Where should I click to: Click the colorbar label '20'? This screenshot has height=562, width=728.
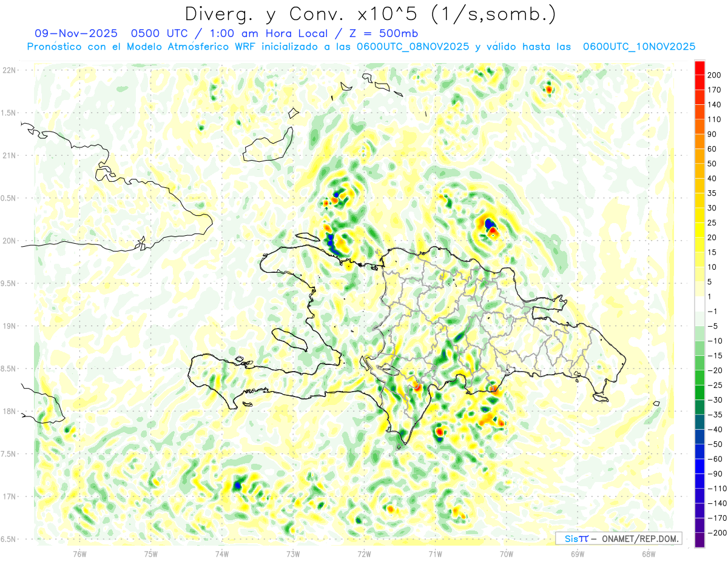click(x=712, y=238)
